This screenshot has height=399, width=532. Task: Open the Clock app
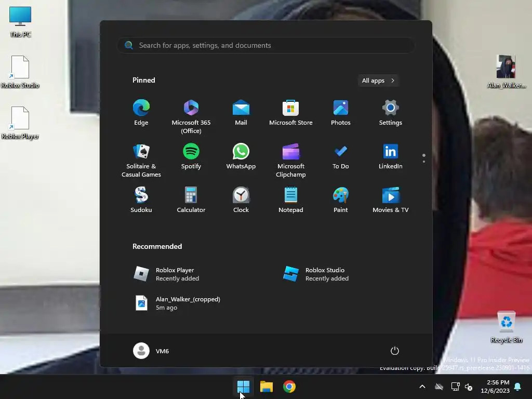241,200
